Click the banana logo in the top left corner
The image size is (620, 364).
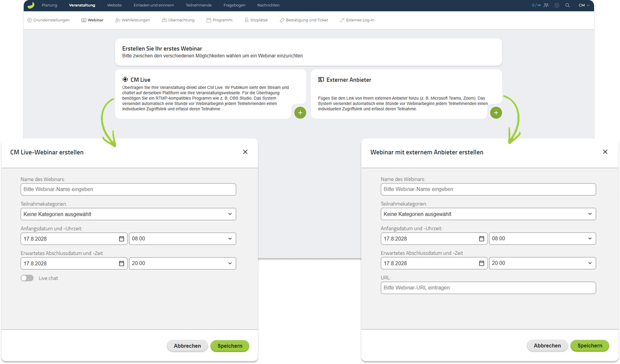(x=31, y=5)
